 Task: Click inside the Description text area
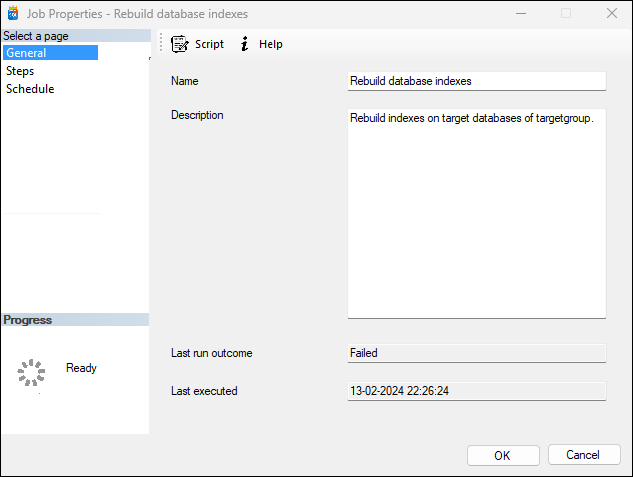point(476,213)
